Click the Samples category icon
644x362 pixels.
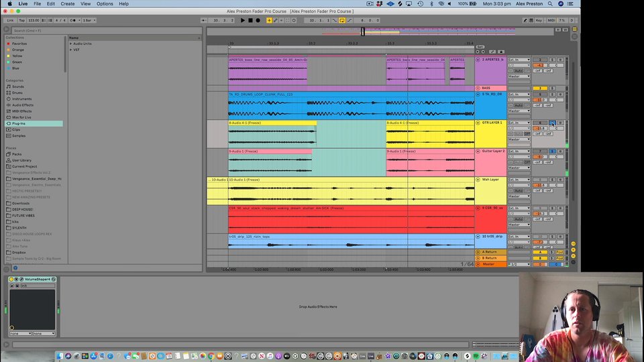9,136
